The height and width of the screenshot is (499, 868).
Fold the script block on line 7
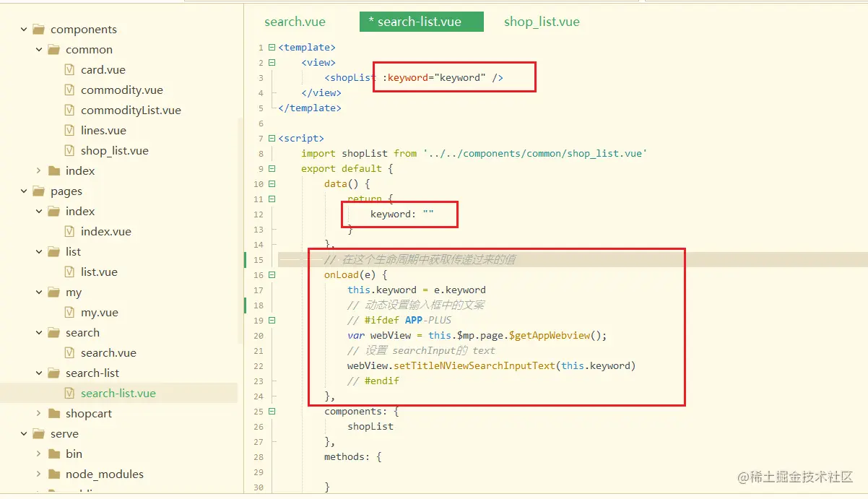[272, 139]
